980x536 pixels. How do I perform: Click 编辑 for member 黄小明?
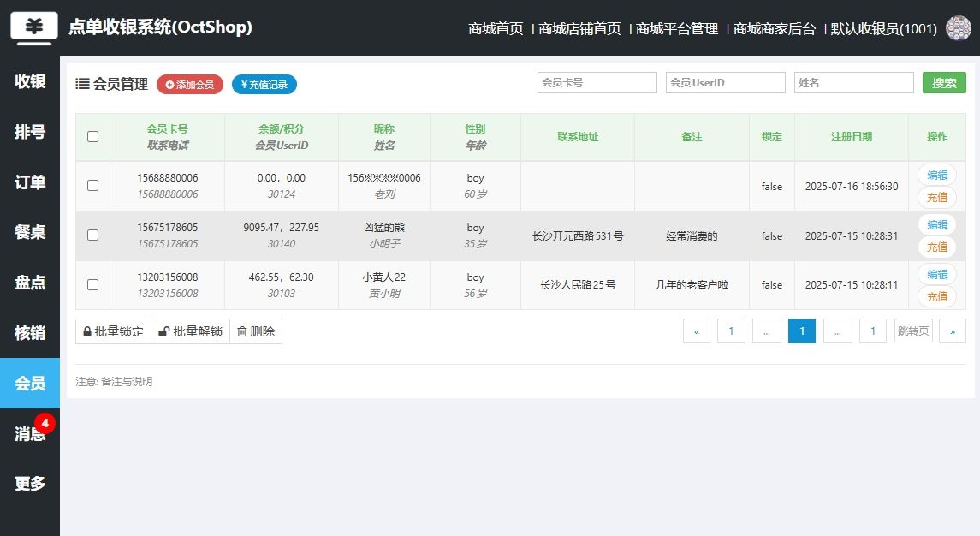pyautogui.click(x=937, y=275)
